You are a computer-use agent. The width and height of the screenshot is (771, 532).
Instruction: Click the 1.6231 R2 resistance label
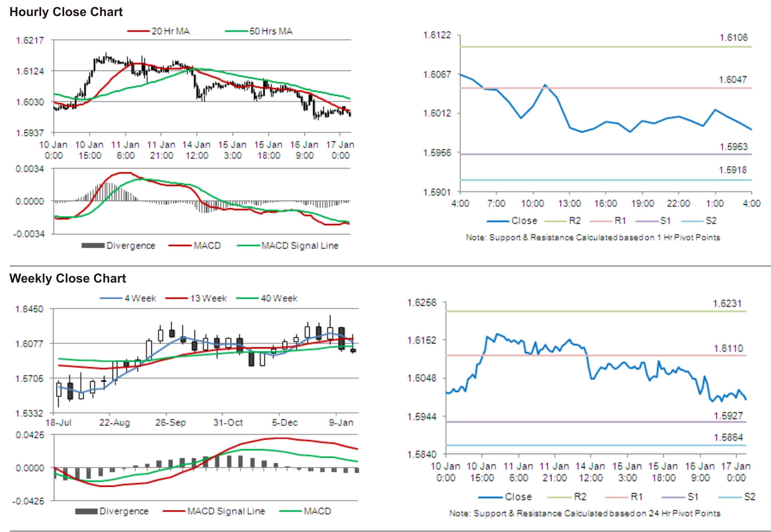[728, 304]
